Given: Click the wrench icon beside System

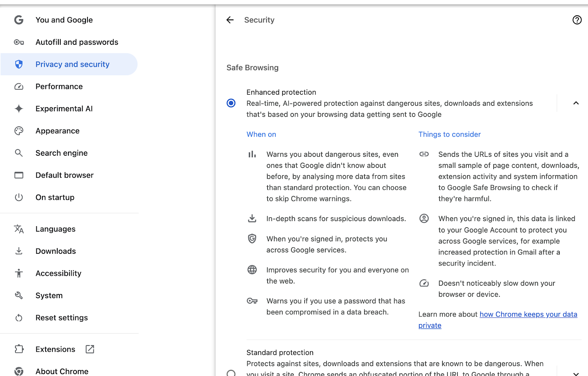Looking at the screenshot, I should pyautogui.click(x=19, y=296).
